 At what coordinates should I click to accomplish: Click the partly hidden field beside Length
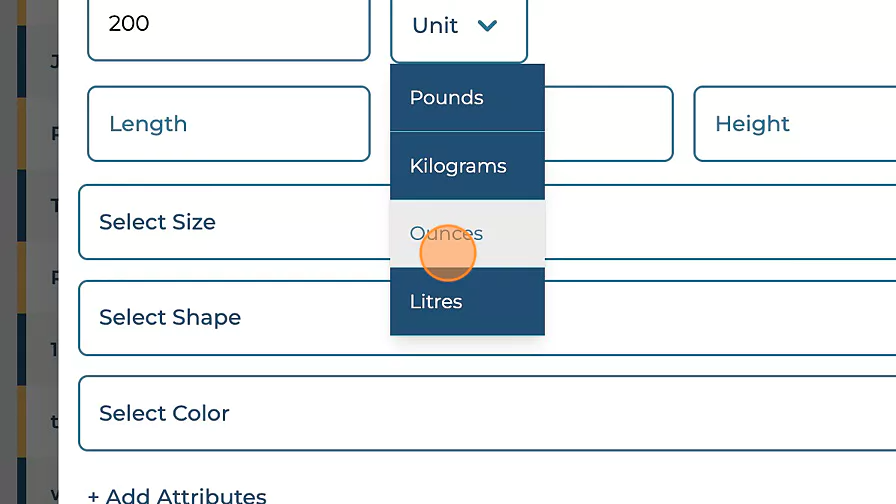tap(608, 124)
